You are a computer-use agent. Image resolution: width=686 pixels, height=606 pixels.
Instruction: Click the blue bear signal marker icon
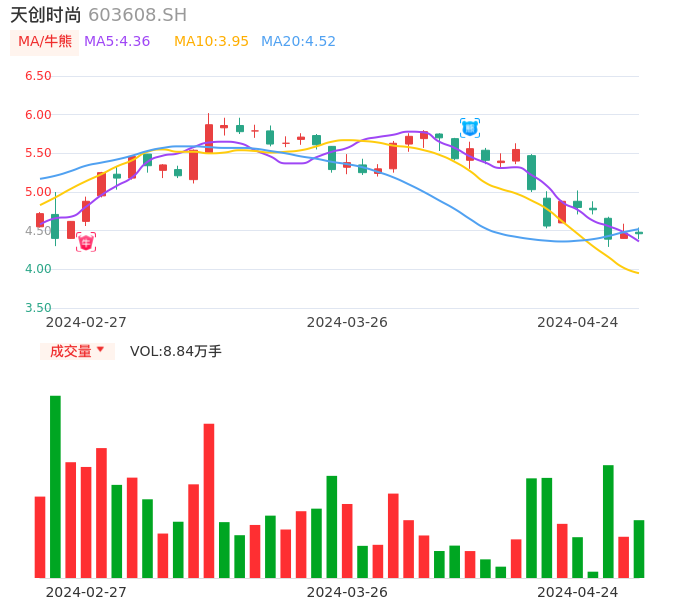point(470,128)
